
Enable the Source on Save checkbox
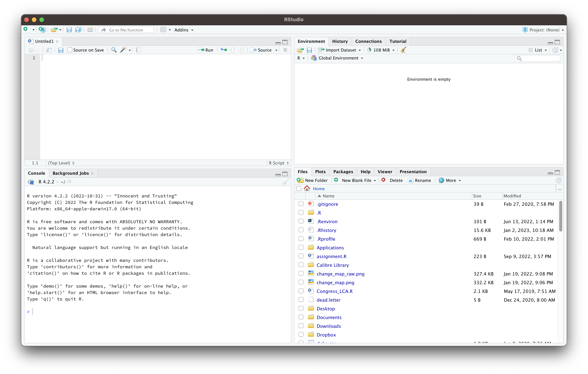(70, 50)
